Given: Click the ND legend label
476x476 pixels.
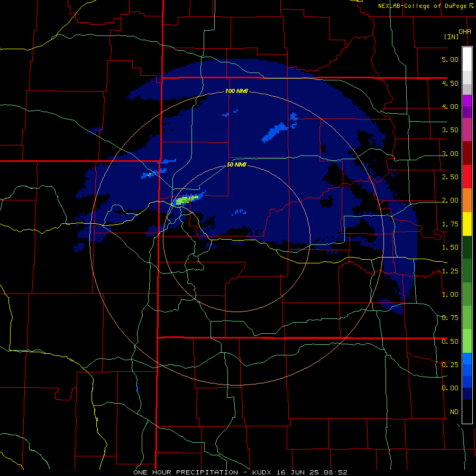Looking at the screenshot, I should [x=454, y=412].
